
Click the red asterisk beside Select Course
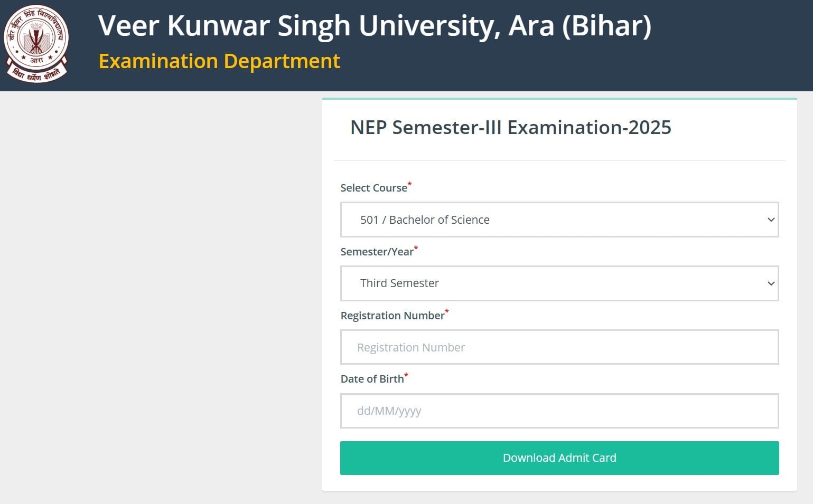coord(409,184)
